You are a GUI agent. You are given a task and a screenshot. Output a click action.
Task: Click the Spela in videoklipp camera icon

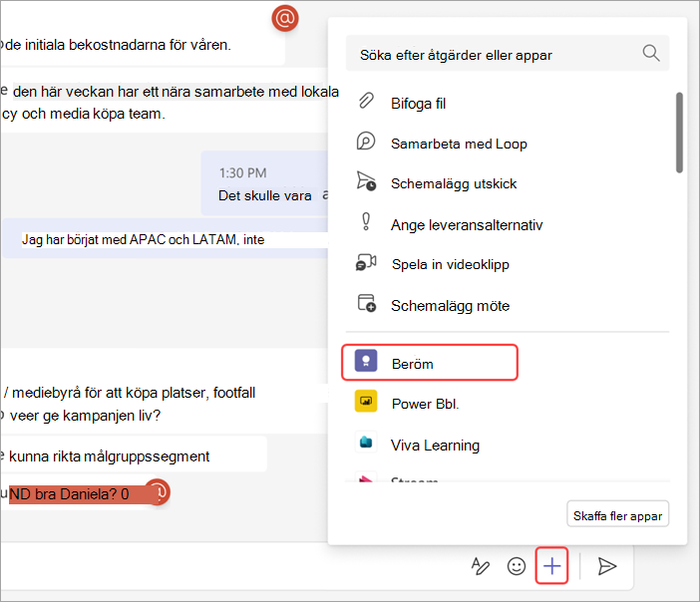pyautogui.click(x=366, y=262)
